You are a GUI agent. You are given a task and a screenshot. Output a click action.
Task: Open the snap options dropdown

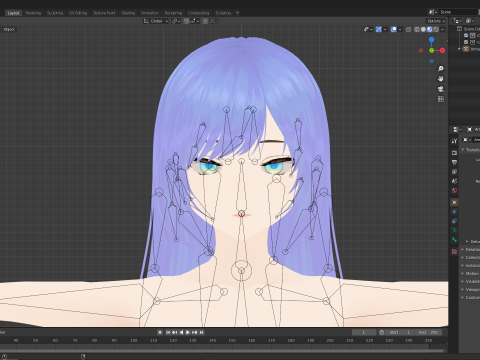point(195,21)
